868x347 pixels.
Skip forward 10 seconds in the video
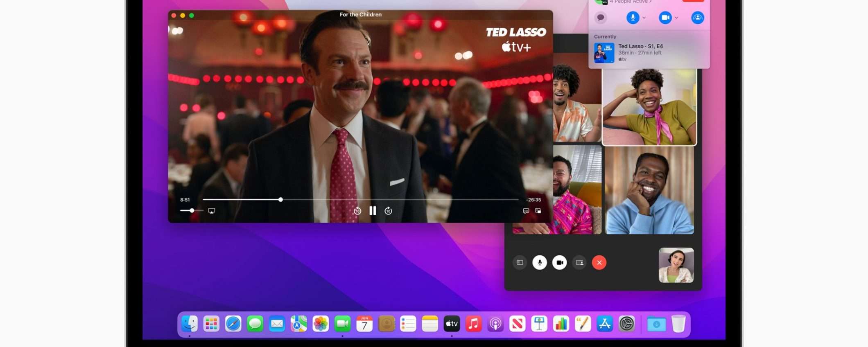click(x=388, y=211)
